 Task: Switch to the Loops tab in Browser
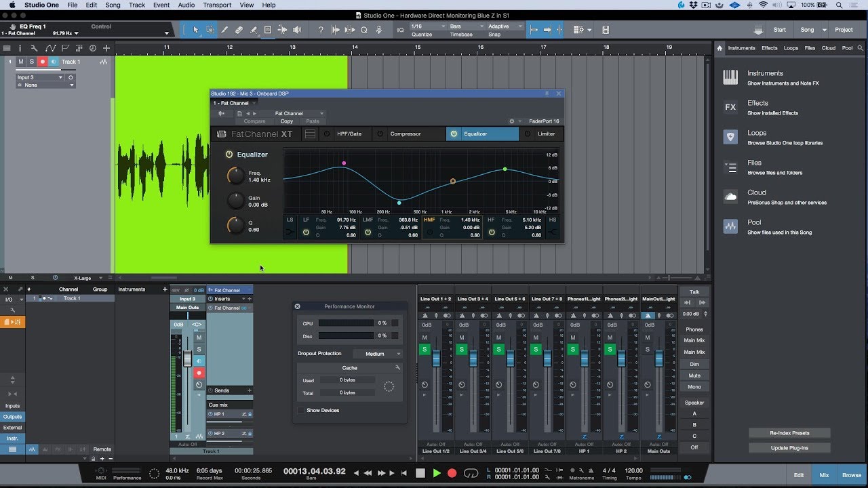point(791,48)
